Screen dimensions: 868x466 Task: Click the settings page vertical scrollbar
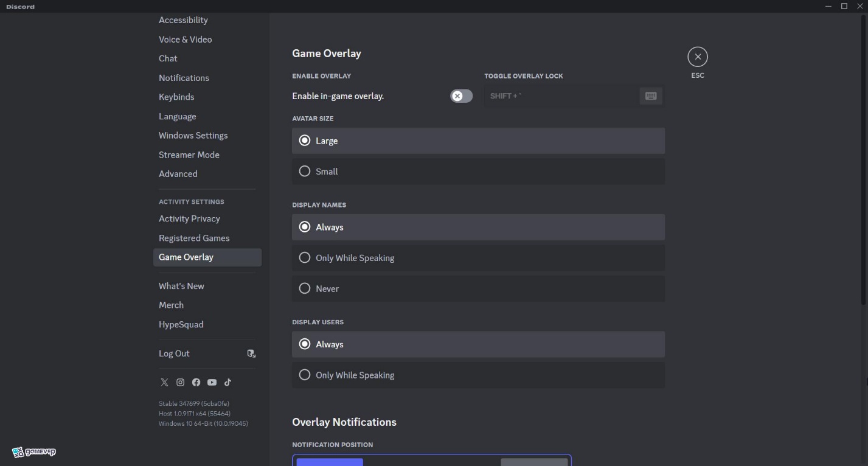coord(864,159)
